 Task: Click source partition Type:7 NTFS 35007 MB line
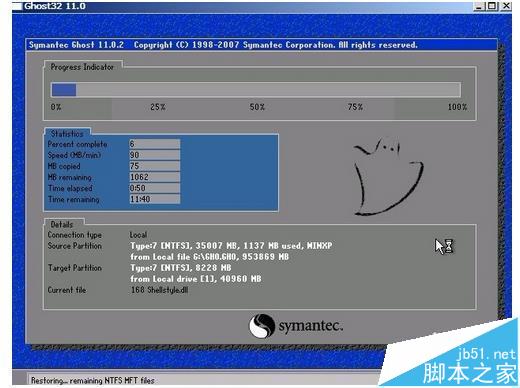[x=231, y=246]
